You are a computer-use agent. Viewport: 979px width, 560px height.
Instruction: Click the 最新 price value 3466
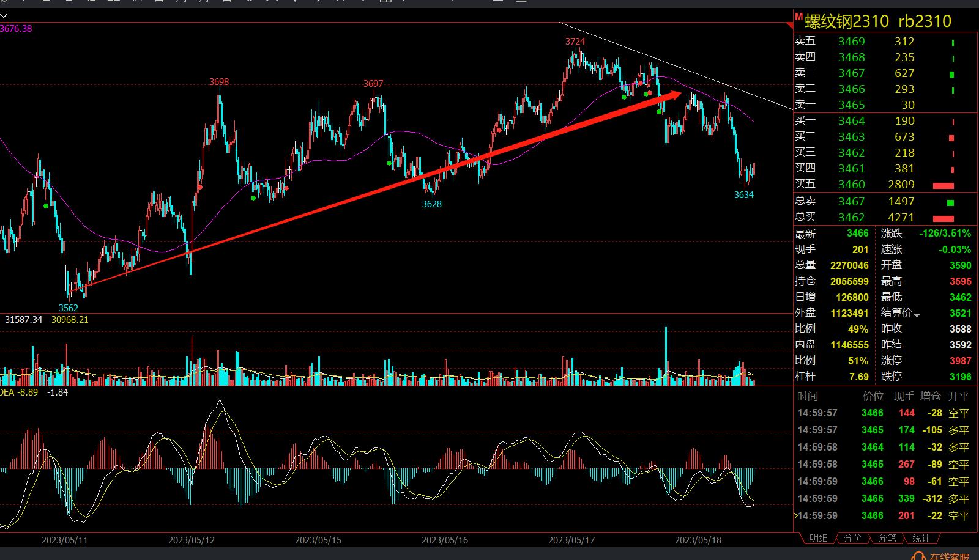coord(858,234)
